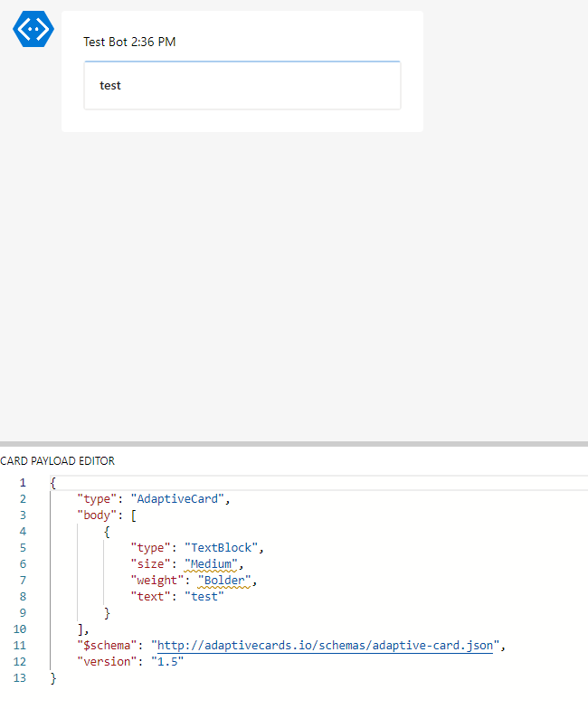Click the underlined "Bolder" value

point(224,581)
